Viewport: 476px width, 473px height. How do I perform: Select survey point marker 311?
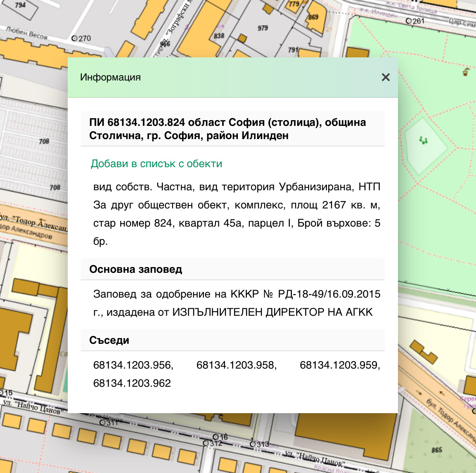point(103,423)
